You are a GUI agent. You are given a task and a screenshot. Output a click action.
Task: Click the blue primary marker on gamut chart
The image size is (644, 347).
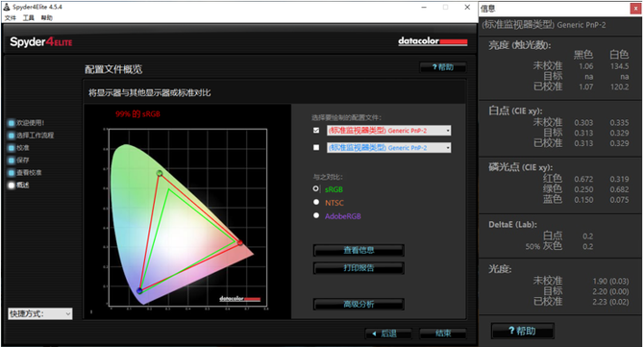click(x=139, y=290)
